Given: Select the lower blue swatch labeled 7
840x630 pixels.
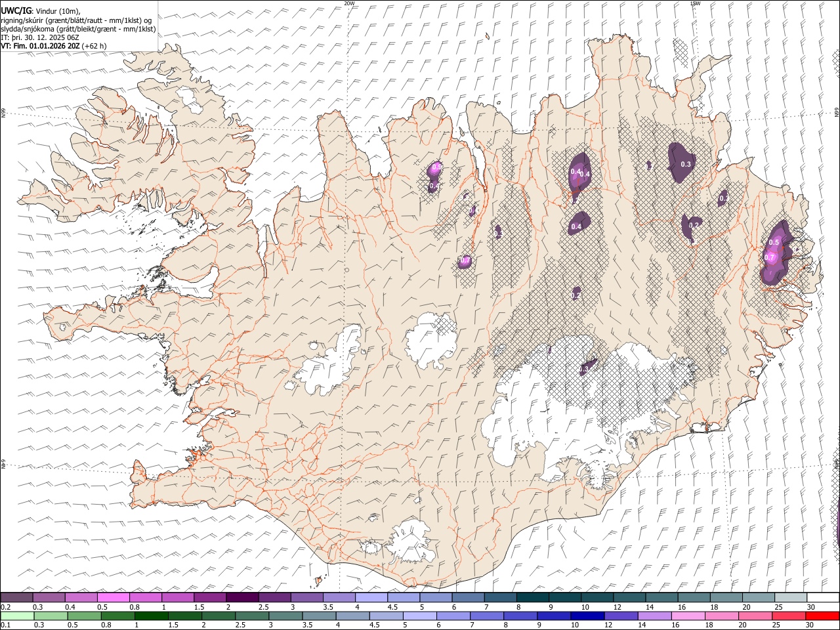Looking at the screenshot, I should (488, 616).
